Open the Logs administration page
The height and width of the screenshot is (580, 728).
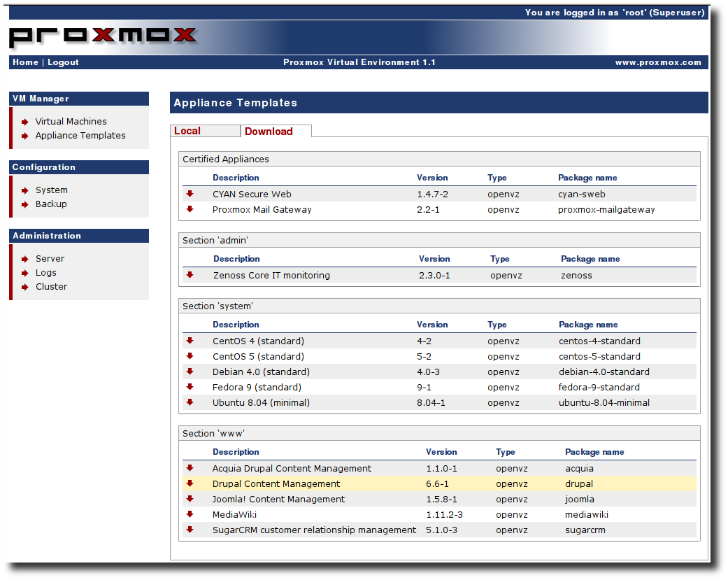[x=46, y=273]
